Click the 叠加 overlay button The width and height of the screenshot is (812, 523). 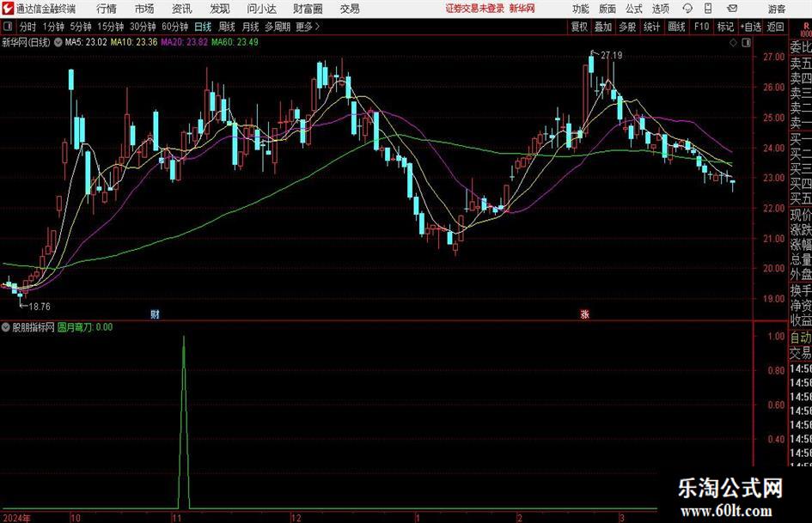pyautogui.click(x=603, y=27)
